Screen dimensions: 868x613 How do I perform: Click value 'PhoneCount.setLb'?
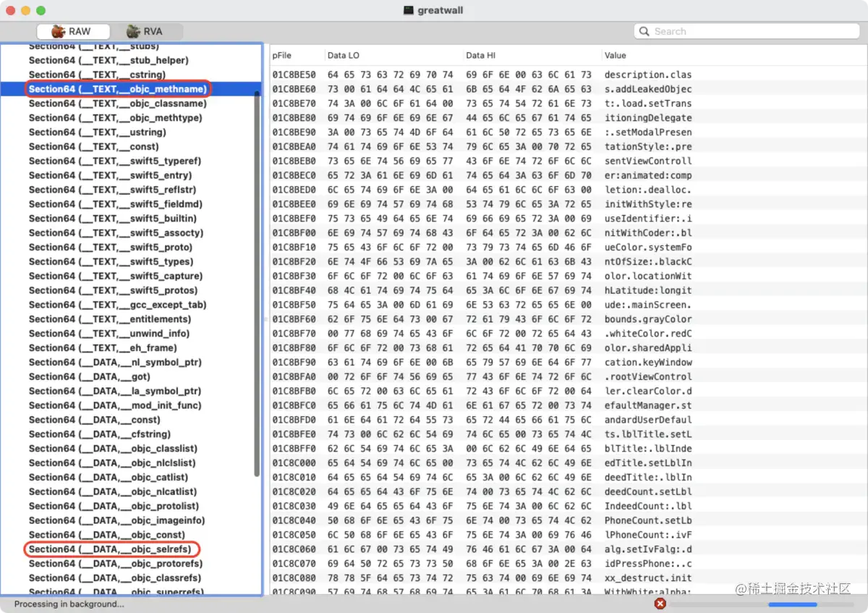[648, 520]
